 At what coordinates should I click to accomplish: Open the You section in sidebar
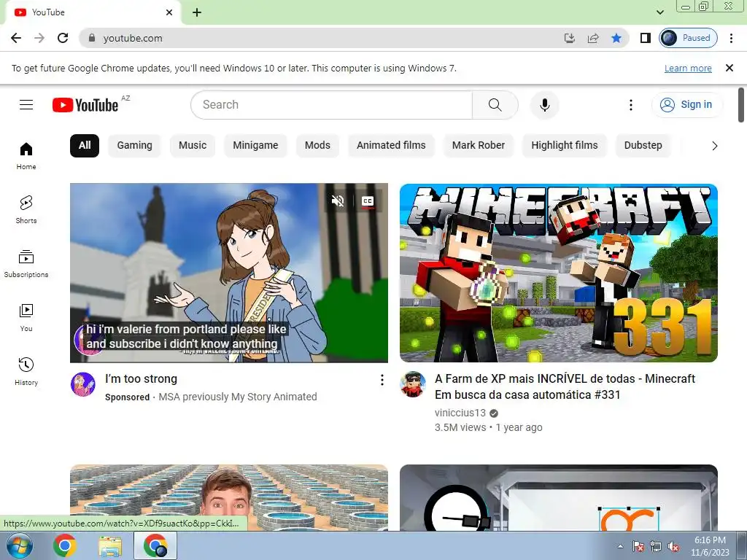coord(26,318)
